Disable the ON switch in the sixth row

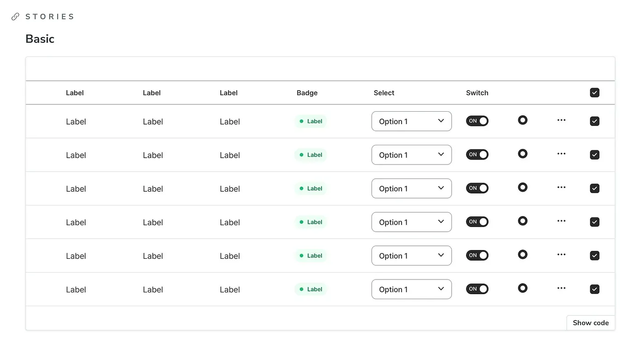477,289
